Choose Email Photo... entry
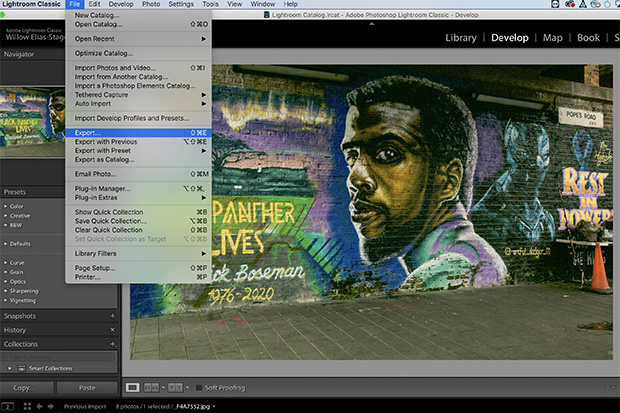Image resolution: width=620 pixels, height=413 pixels. pyautogui.click(x=138, y=174)
